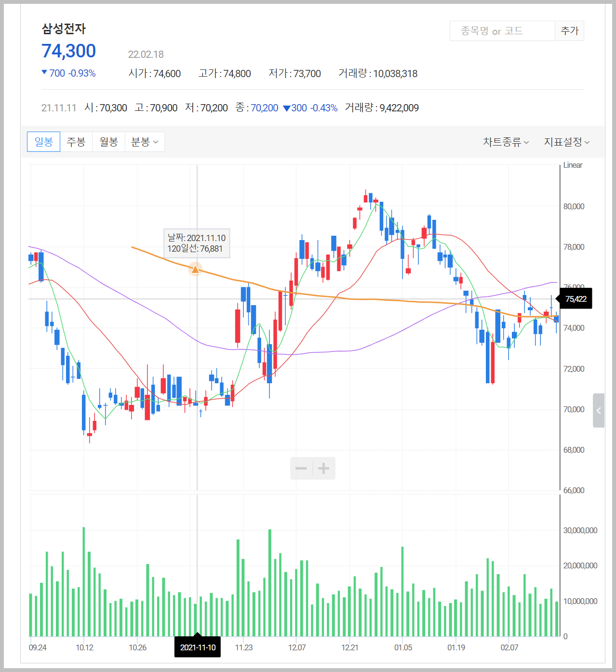
Task: Click the 삼성전자 stock name
Action: (x=64, y=29)
